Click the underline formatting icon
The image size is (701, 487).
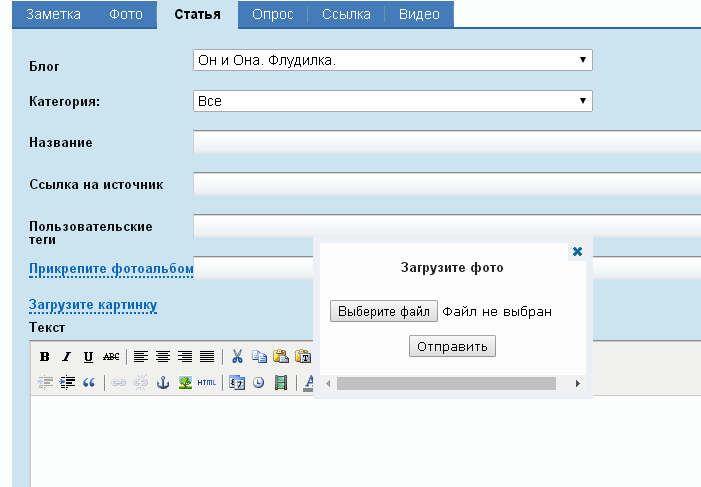[88, 356]
